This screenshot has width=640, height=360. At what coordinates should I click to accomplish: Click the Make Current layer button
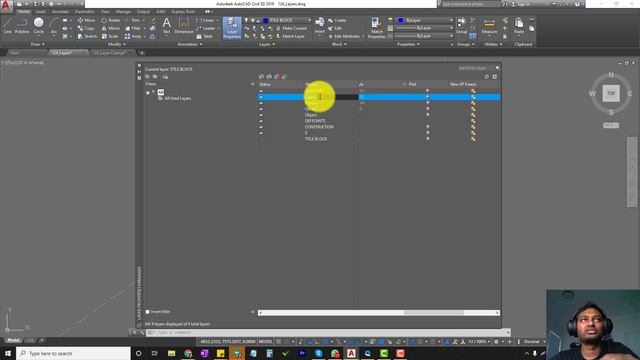pos(291,28)
